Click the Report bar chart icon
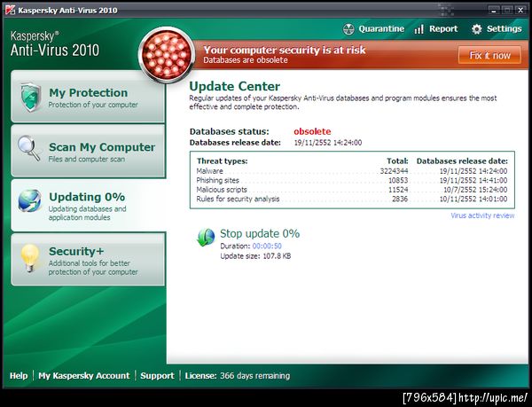This screenshot has width=532, height=407. tap(419, 29)
